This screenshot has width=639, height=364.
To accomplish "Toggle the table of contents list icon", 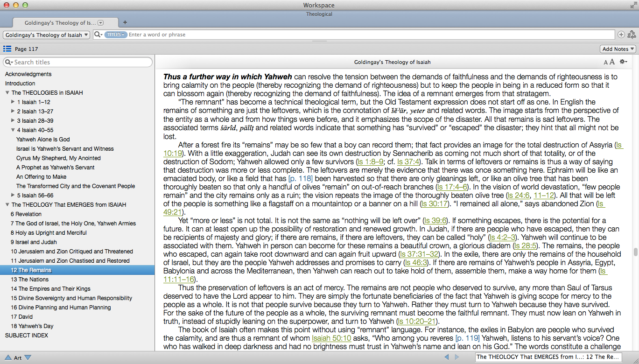I will coord(7,49).
